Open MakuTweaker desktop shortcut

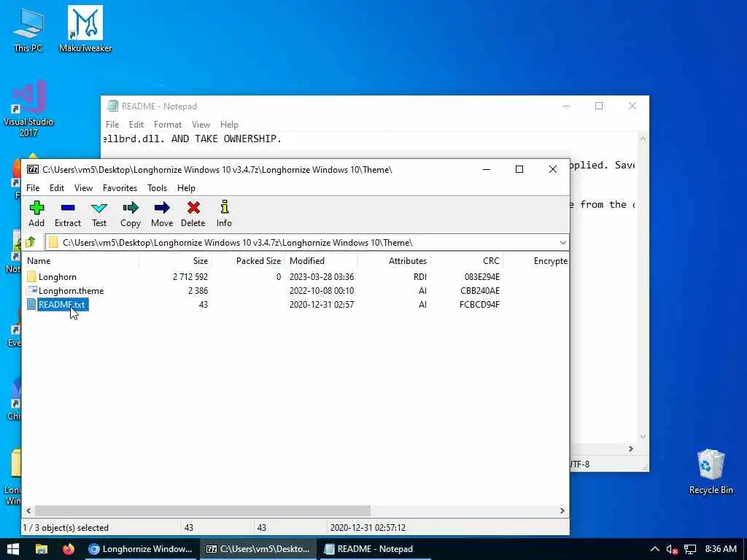point(85,28)
